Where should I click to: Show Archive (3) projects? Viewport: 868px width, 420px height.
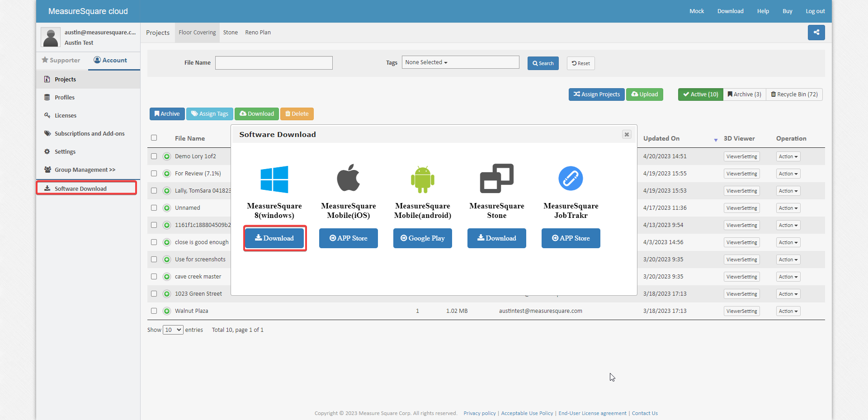click(x=745, y=94)
